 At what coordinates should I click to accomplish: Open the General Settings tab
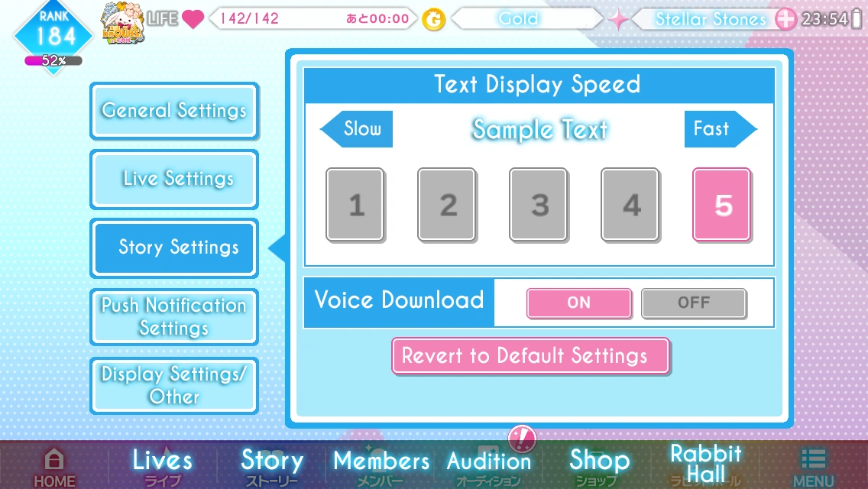click(173, 111)
